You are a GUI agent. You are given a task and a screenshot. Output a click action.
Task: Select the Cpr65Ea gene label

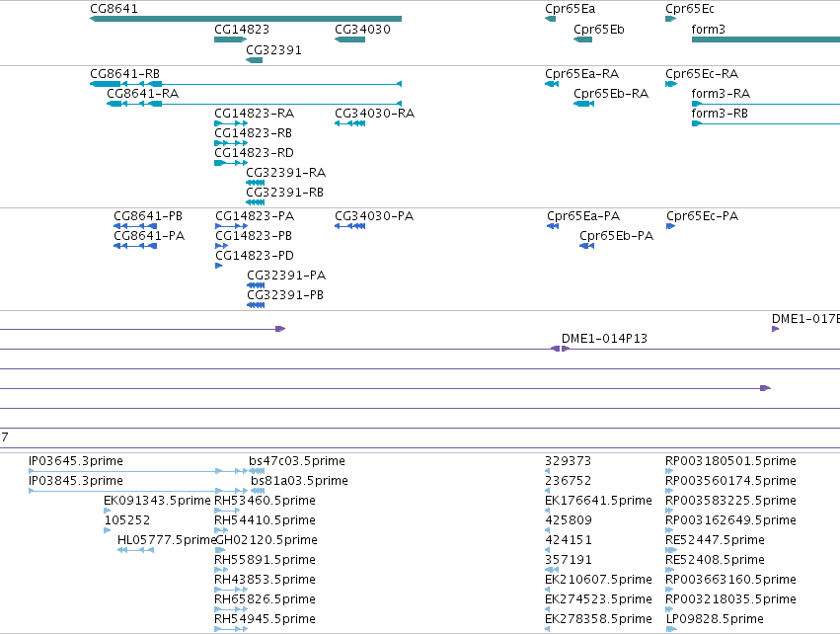570,9
